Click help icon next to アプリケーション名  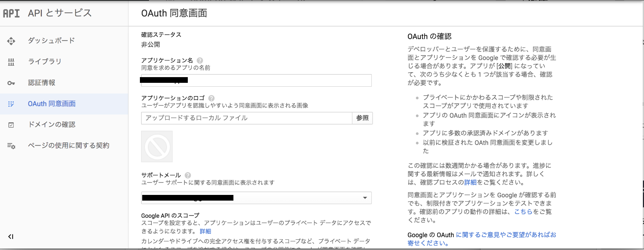click(200, 60)
